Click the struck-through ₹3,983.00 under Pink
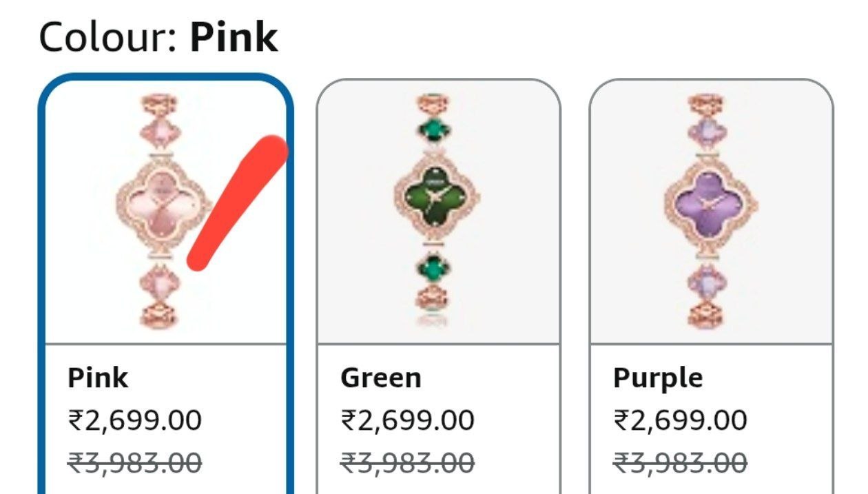 [134, 462]
